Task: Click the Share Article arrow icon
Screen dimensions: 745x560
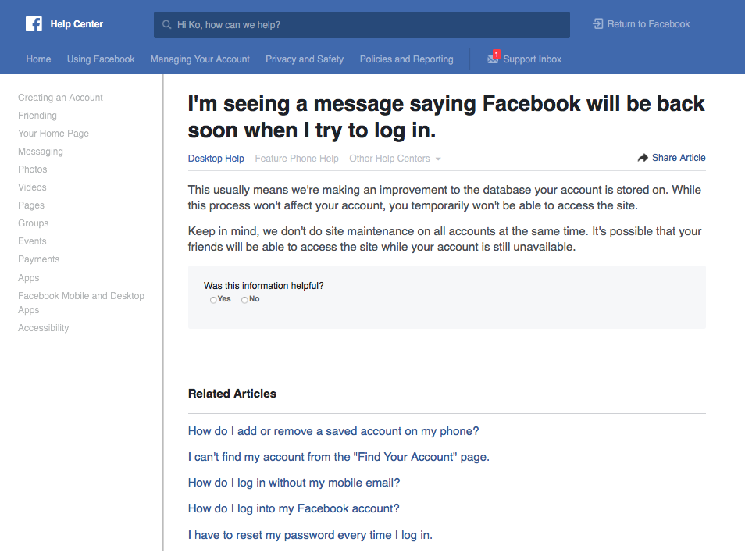Action: pos(643,158)
